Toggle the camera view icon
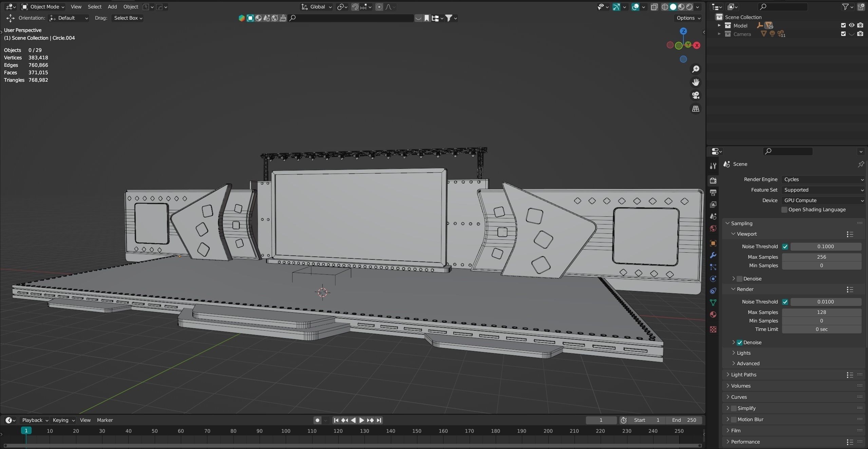The width and height of the screenshot is (868, 449). [696, 96]
